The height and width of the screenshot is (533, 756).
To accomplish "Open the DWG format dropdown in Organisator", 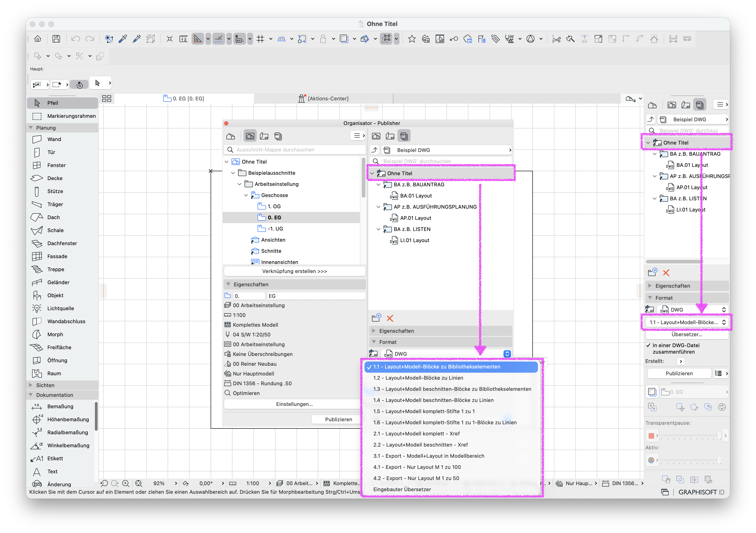I will coord(447,354).
